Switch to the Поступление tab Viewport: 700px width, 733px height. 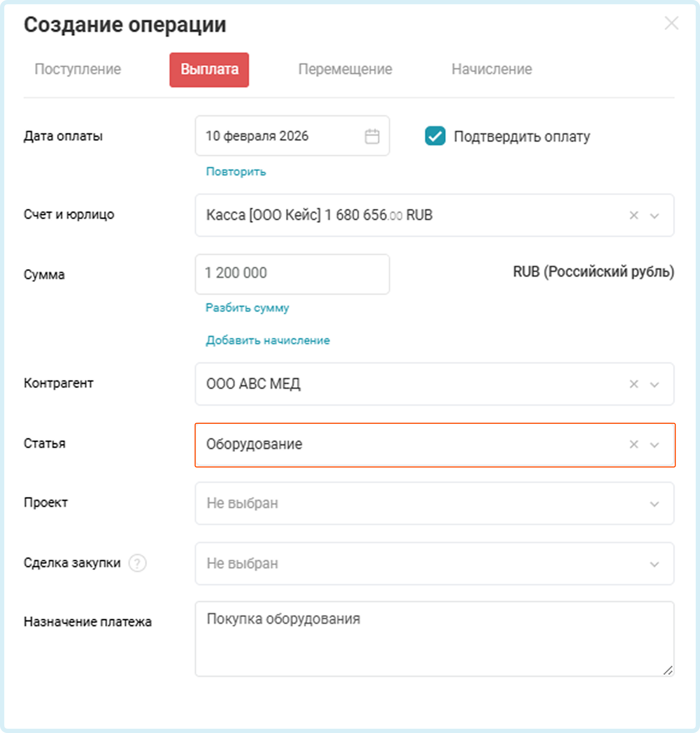(x=78, y=69)
